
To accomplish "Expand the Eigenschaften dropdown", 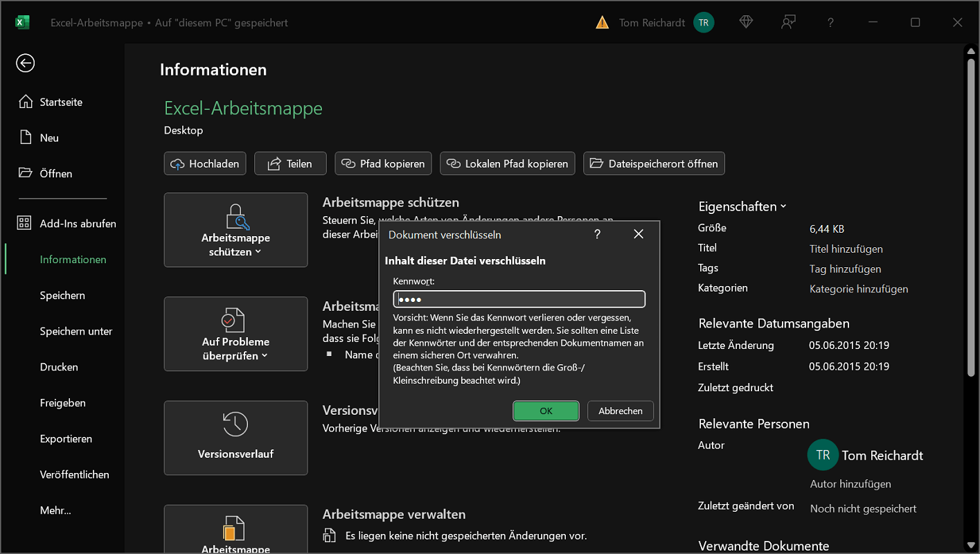I will click(742, 206).
